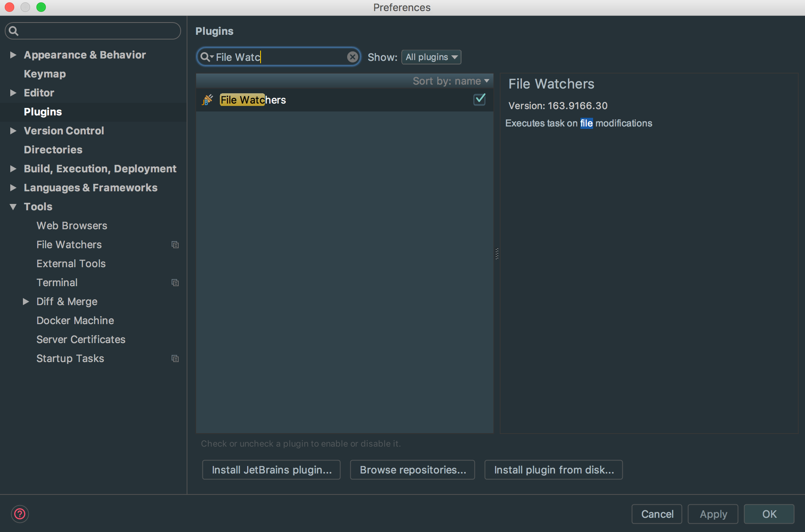This screenshot has height=532, width=805.
Task: Click the project-level icon beside File Watchers
Action: 175,245
